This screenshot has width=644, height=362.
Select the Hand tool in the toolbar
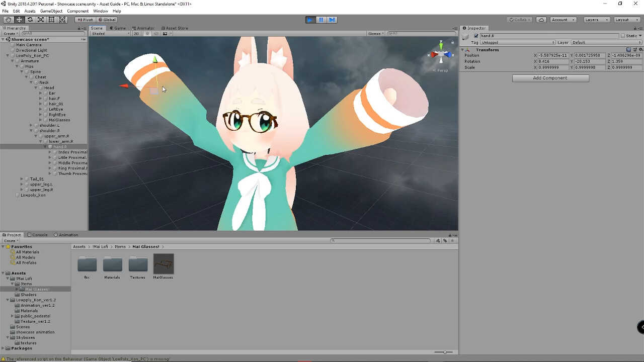9,20
